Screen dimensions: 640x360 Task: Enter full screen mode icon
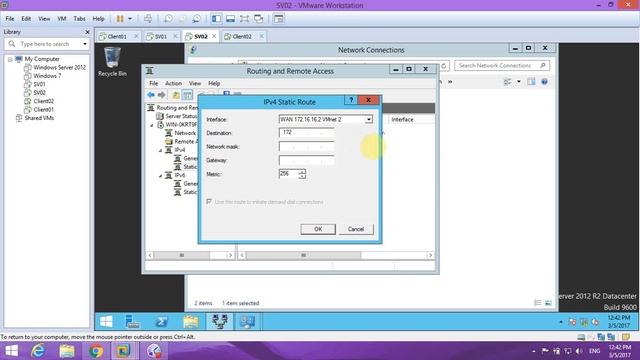click(244, 19)
